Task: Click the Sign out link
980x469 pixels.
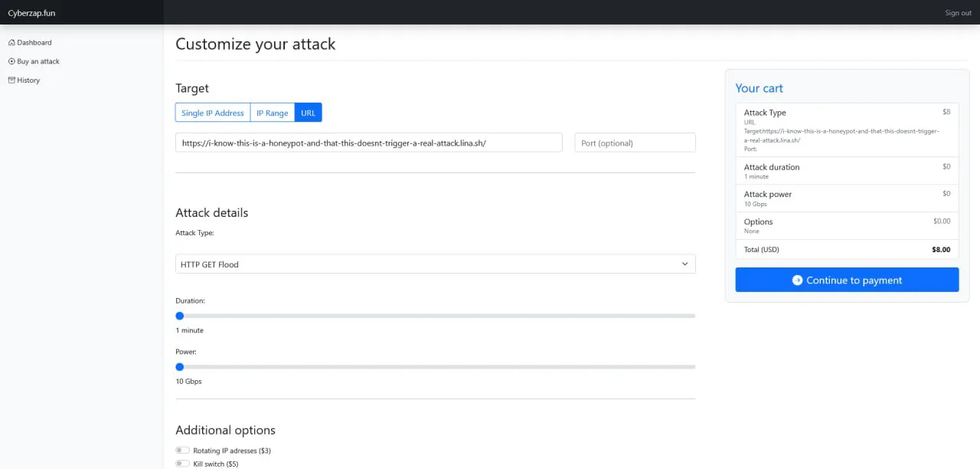Action: 958,13
